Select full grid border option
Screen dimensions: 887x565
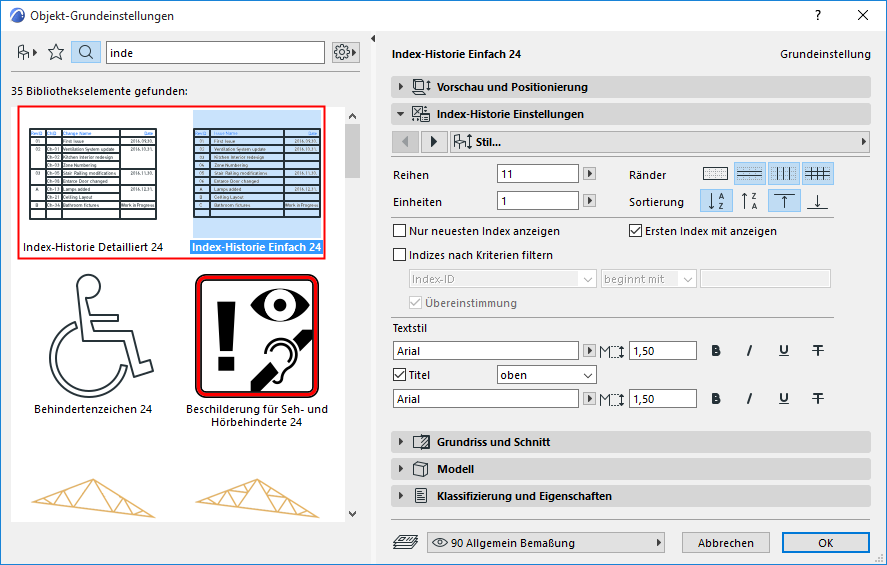click(817, 174)
